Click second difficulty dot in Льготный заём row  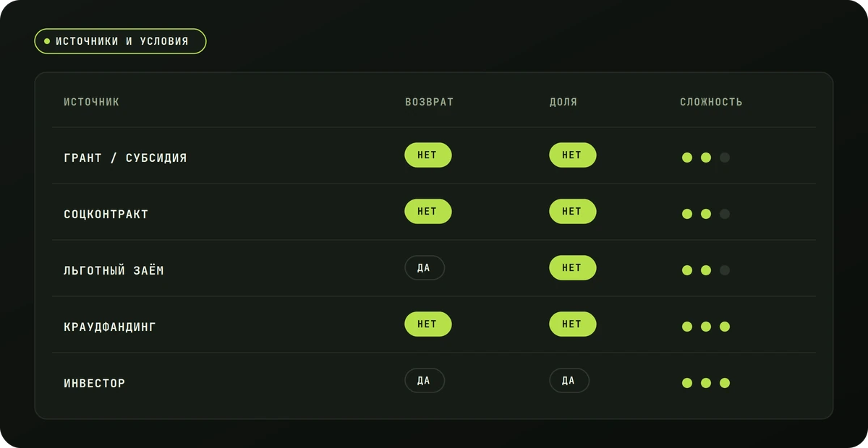tap(706, 270)
